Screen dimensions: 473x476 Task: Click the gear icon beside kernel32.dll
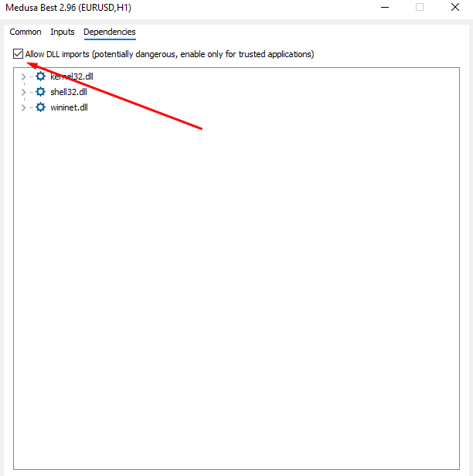point(40,76)
